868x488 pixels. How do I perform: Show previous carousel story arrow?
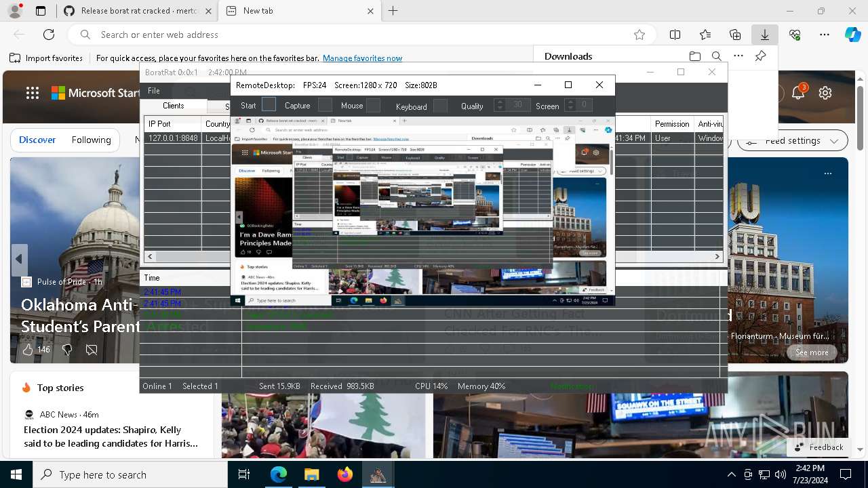19,259
